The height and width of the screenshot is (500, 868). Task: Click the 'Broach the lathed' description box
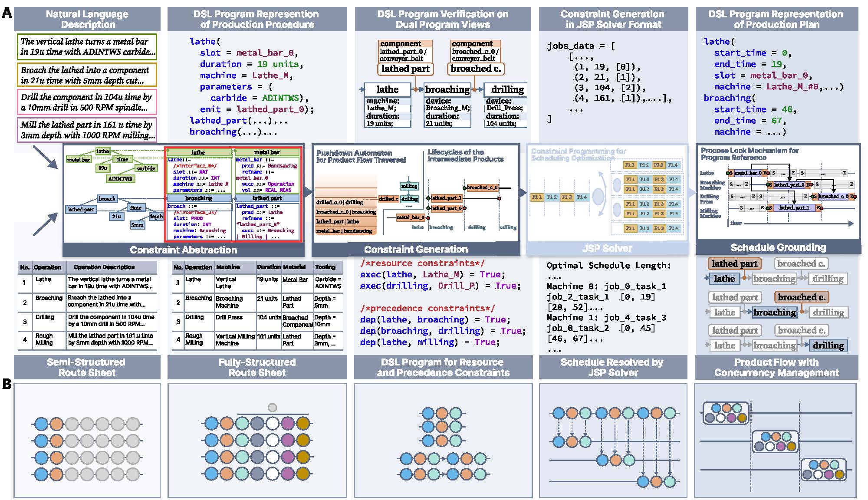point(87,75)
